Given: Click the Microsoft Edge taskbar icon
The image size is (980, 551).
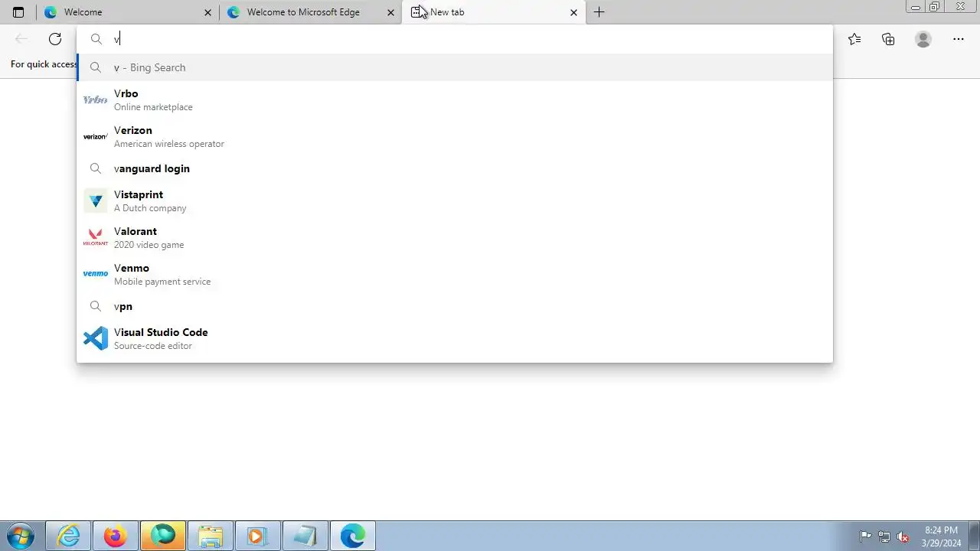Looking at the screenshot, I should (x=352, y=536).
